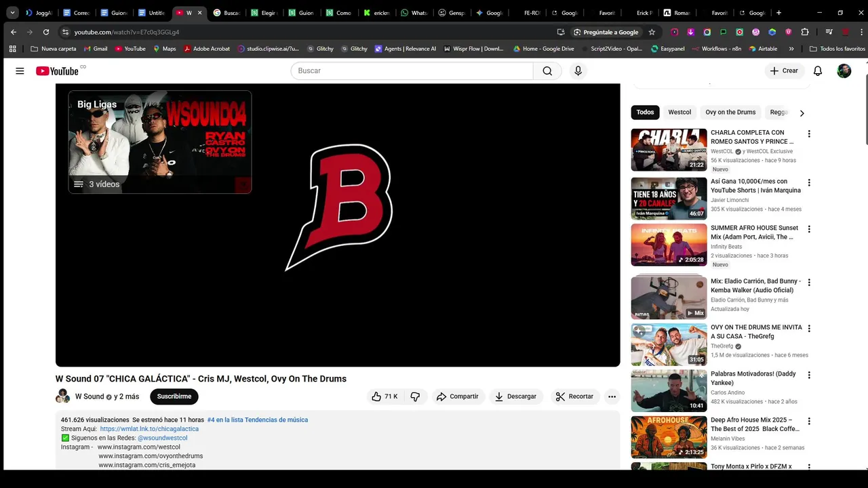Open the Maps bookmark
The height and width of the screenshot is (488, 868).
point(164,49)
